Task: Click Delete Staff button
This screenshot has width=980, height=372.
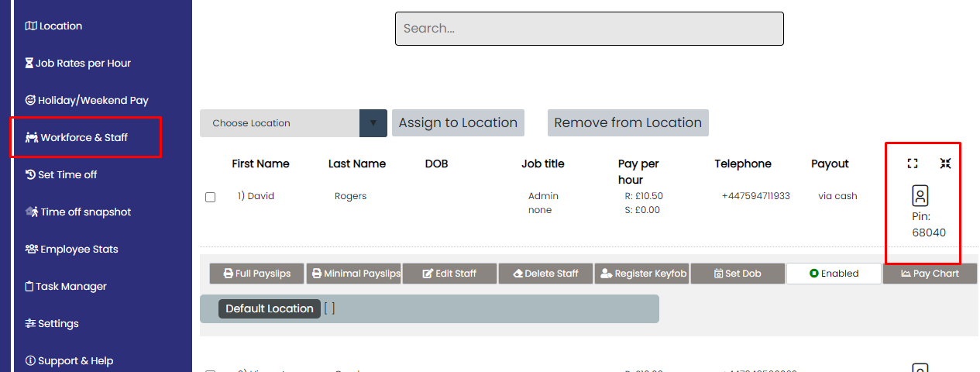Action: pyautogui.click(x=545, y=274)
